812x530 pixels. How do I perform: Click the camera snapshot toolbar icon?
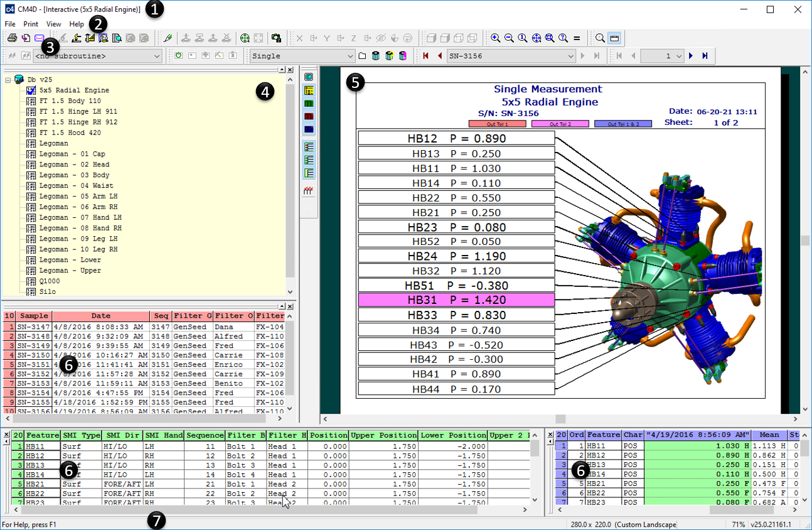(x=276, y=38)
